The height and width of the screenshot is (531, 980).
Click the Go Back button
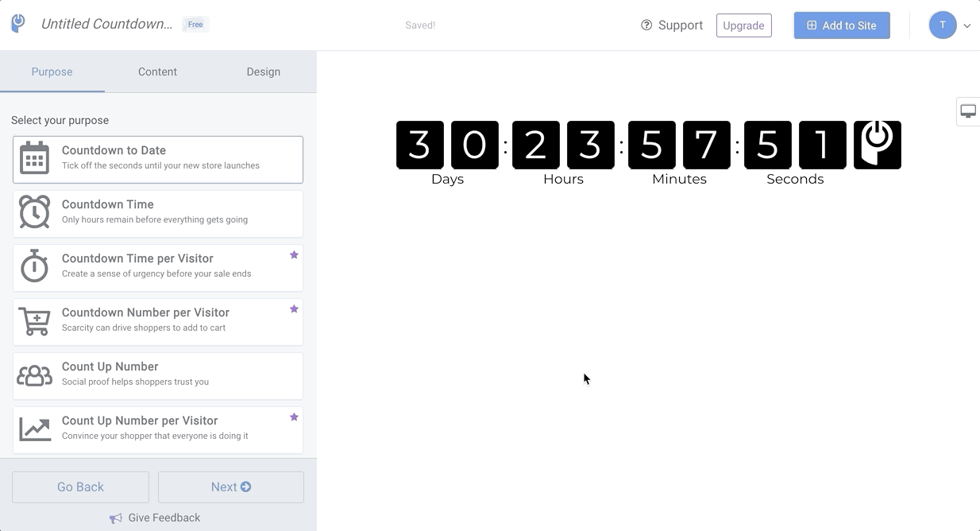[x=80, y=487]
